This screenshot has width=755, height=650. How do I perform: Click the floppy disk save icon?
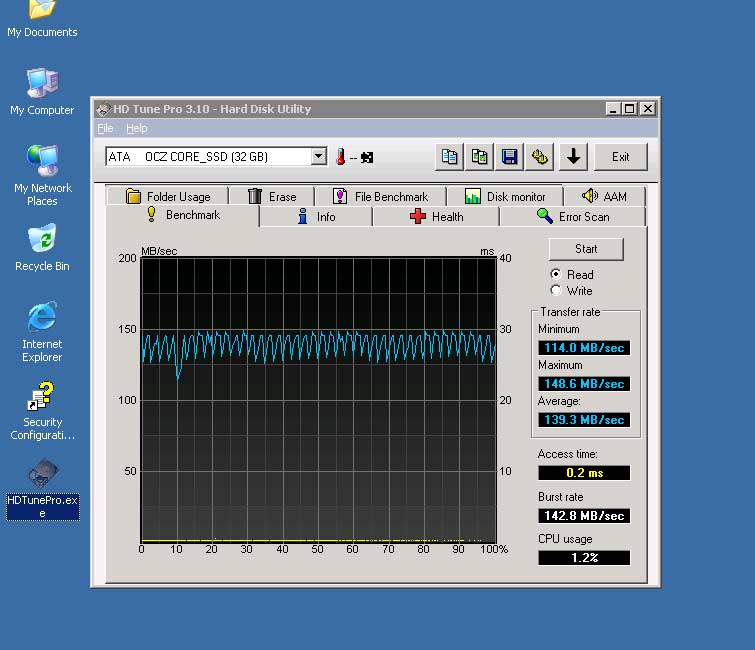tap(510, 157)
